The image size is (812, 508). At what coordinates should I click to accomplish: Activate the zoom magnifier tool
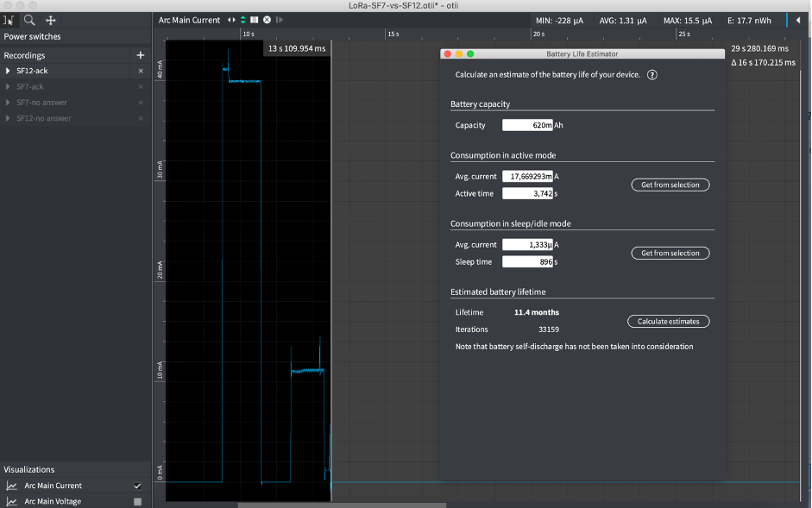coord(29,20)
